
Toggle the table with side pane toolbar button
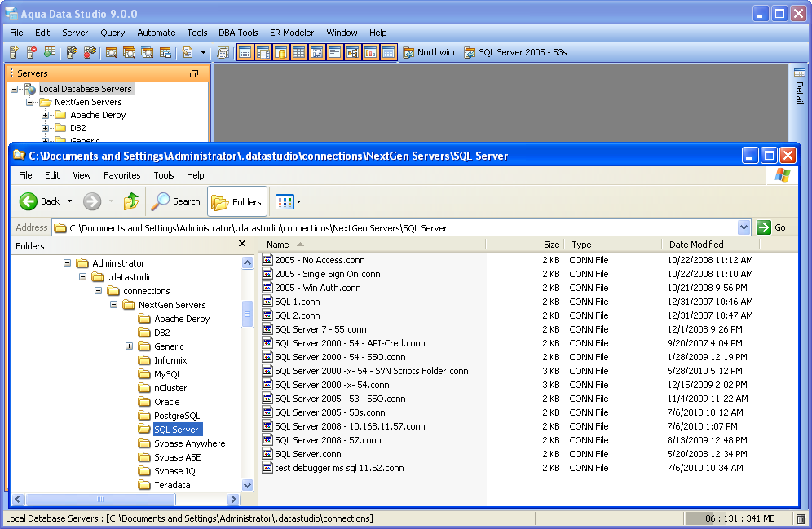click(263, 52)
